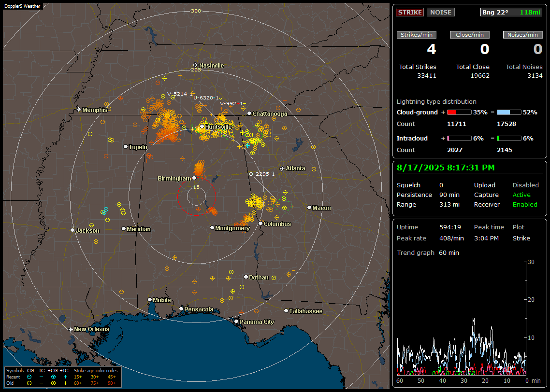Click the Persistence value 90 min
The image size is (550, 392).
449,195
